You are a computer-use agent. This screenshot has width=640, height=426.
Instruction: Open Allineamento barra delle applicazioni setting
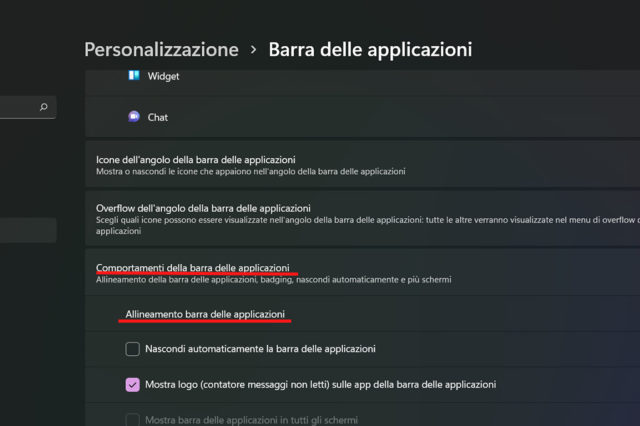(205, 315)
